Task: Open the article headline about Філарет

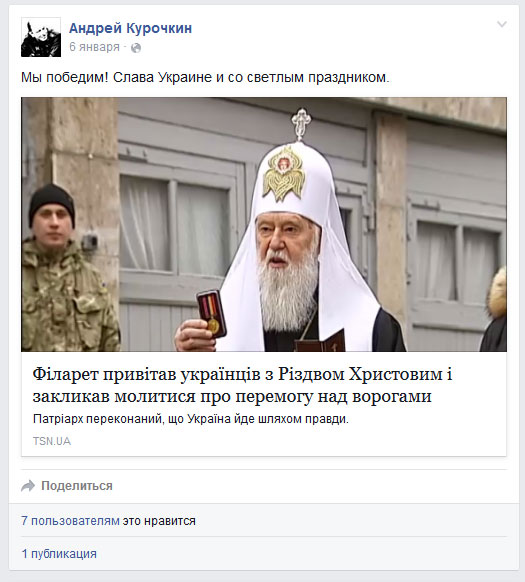Action: point(242,385)
